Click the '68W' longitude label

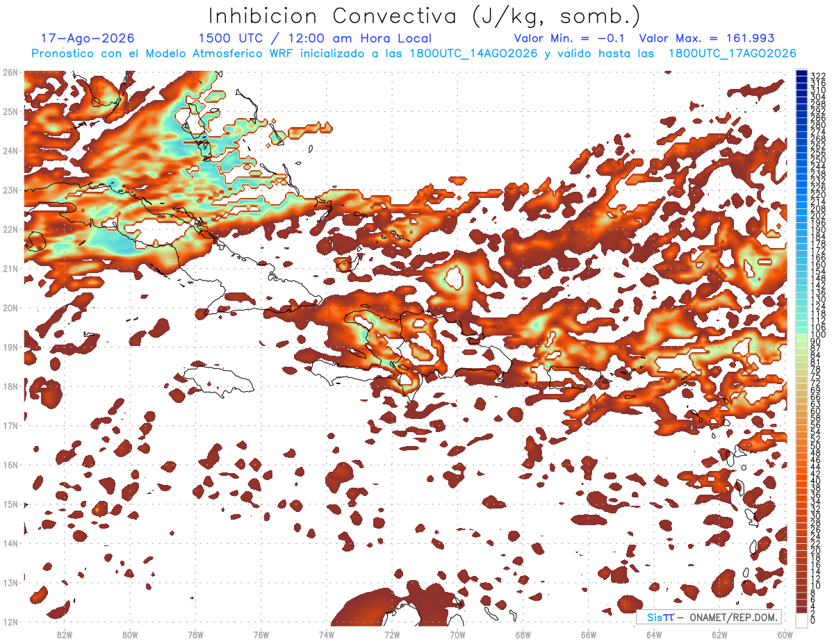click(523, 634)
